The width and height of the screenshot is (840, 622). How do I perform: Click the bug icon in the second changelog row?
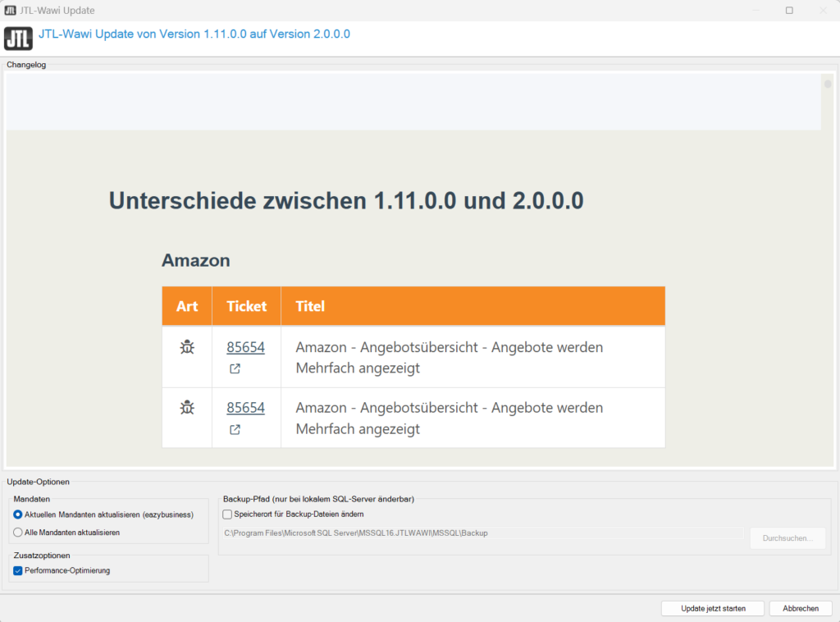click(187, 408)
